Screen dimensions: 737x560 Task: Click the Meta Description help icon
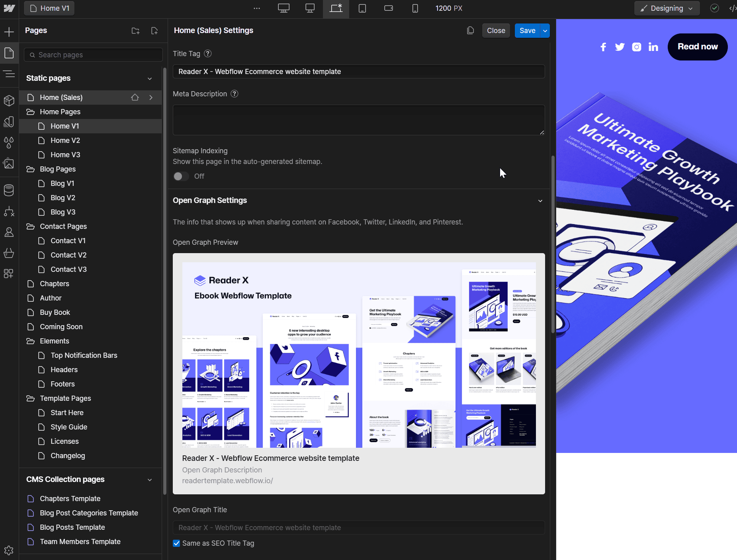pos(235,94)
